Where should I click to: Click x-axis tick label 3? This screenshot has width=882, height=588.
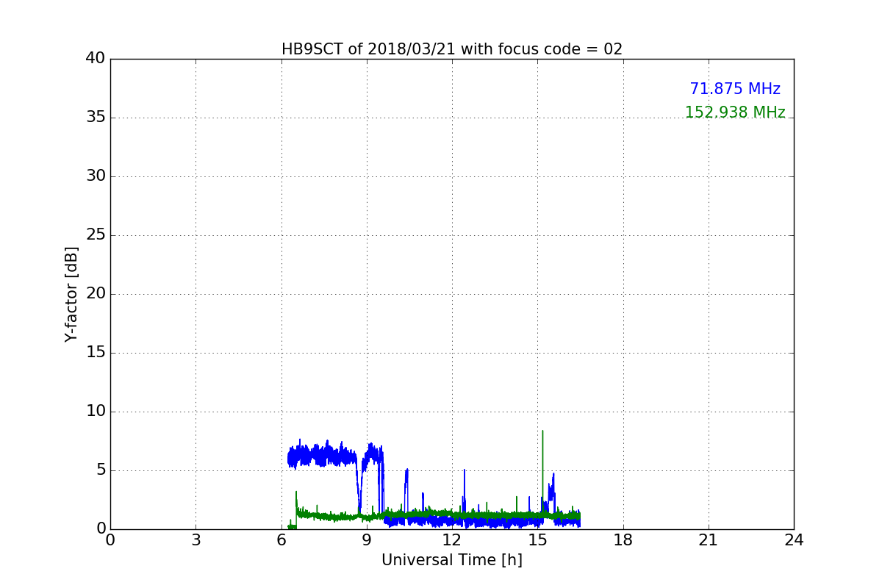[196, 540]
